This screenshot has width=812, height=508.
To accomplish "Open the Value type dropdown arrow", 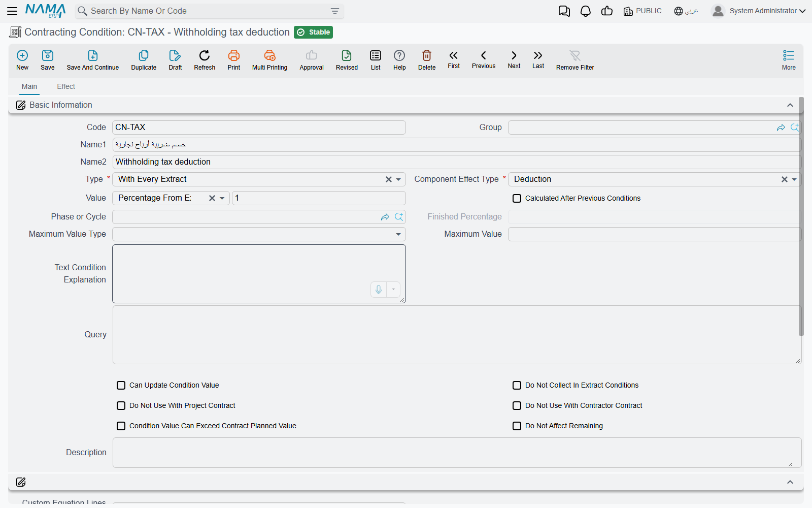I will 222,198.
